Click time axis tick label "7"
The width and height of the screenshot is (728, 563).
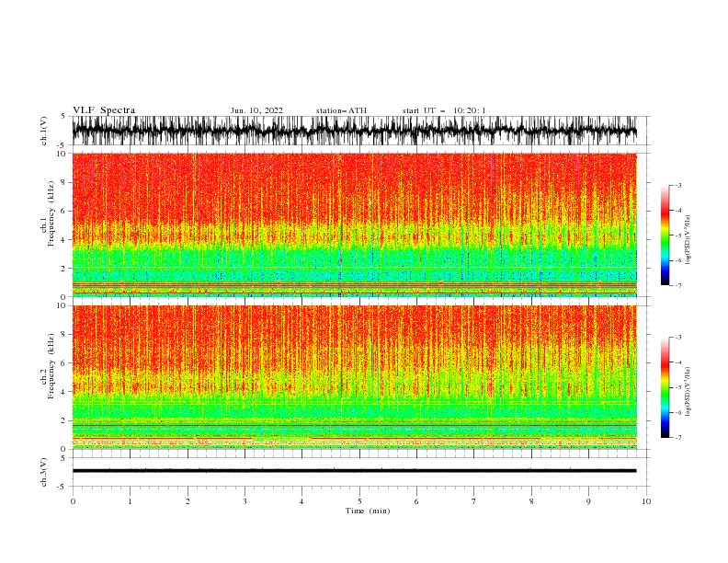point(474,501)
